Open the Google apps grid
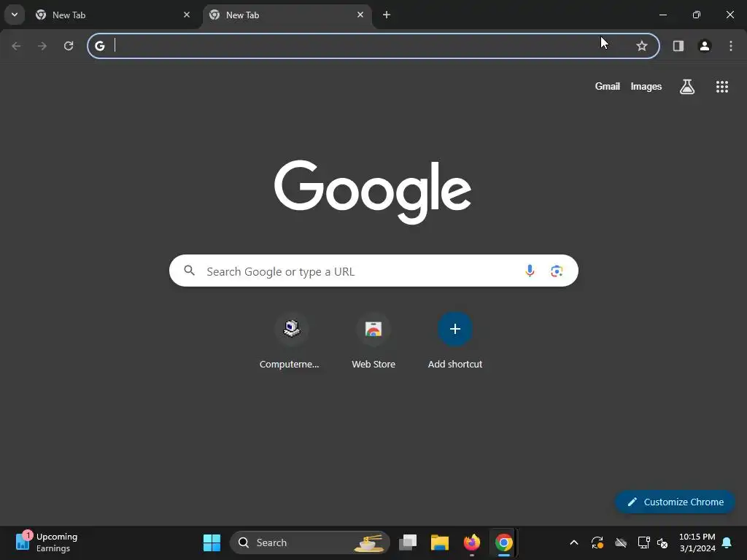Viewport: 747px width, 560px height. (721, 87)
